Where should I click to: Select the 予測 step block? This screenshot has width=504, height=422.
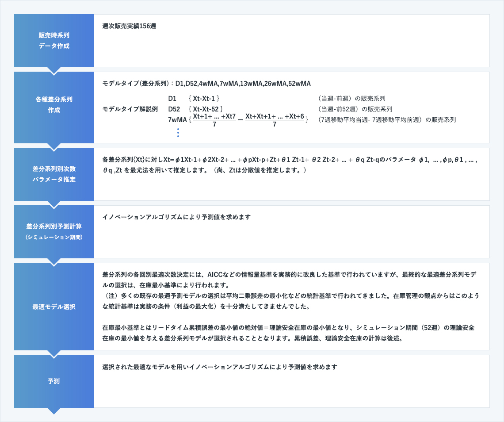[53, 381]
